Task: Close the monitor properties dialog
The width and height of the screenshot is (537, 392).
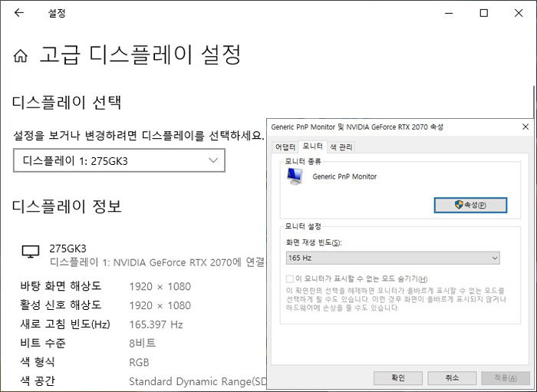Action: (x=525, y=127)
